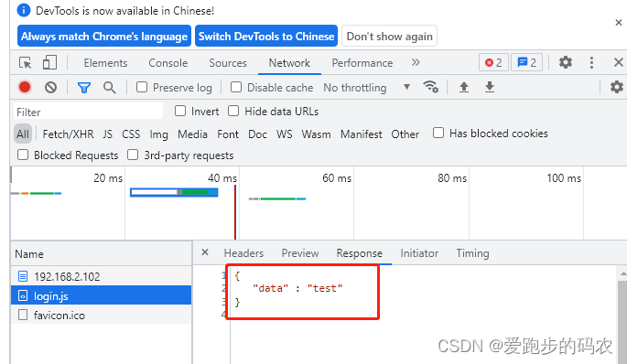Screen dimensions: 627x364
Task: Enable the Preserve log checkbox
Action: click(x=142, y=87)
